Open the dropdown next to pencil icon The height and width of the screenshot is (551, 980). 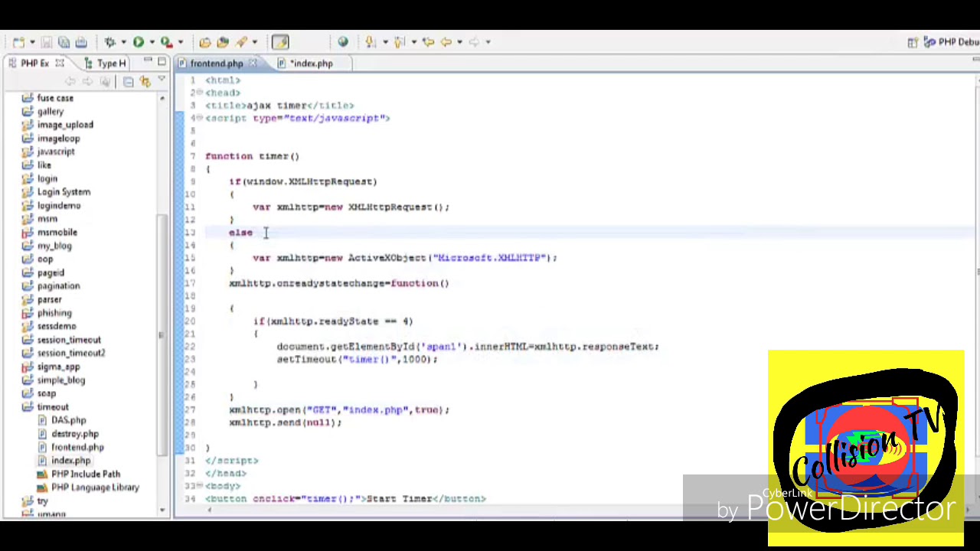[x=254, y=42]
